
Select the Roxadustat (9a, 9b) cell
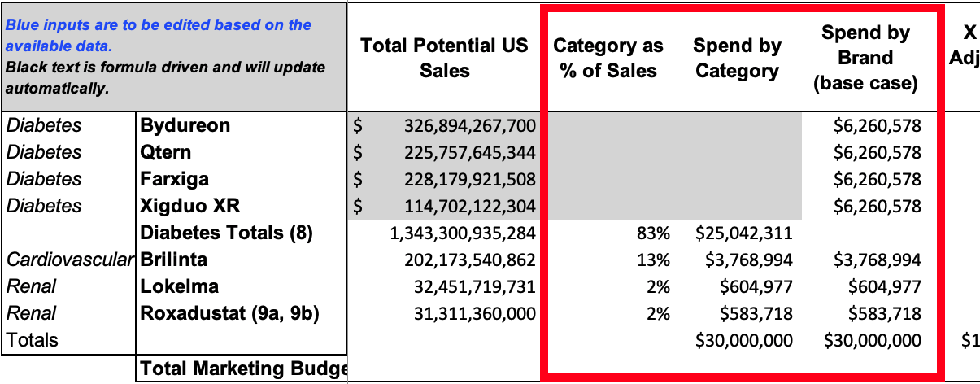(241, 313)
